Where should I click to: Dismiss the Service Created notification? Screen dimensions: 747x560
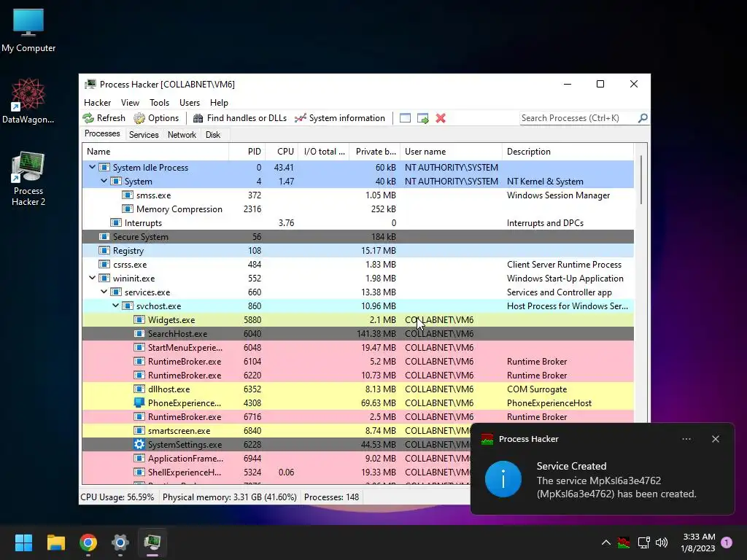click(x=716, y=439)
